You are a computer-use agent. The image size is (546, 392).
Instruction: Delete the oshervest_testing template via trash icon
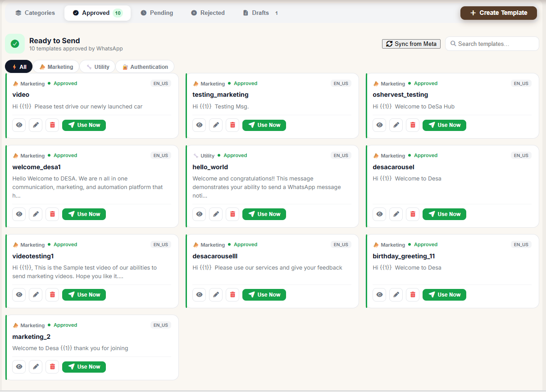[x=413, y=125]
